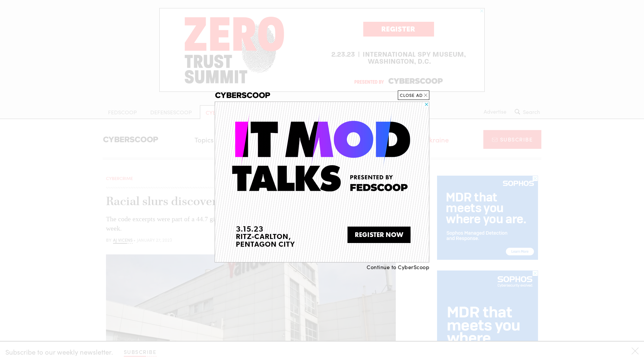Click REGISTER NOW button in popup
The height and width of the screenshot is (362, 644).
(379, 235)
